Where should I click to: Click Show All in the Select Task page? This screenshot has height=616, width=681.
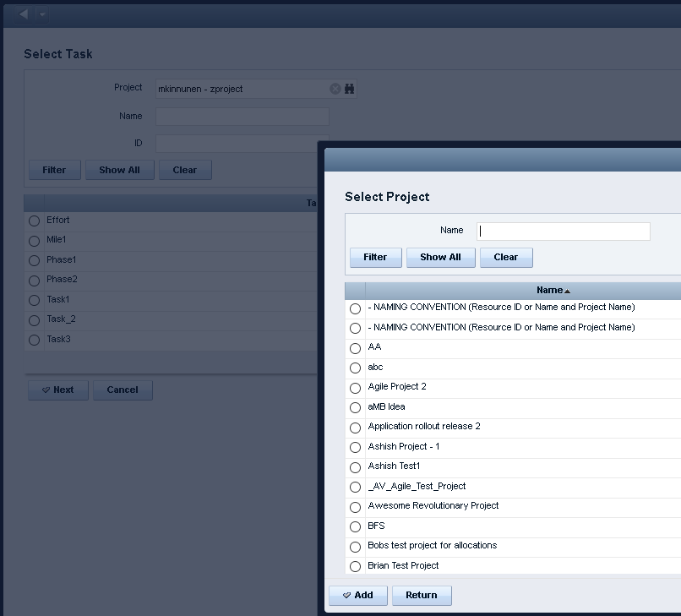(119, 170)
